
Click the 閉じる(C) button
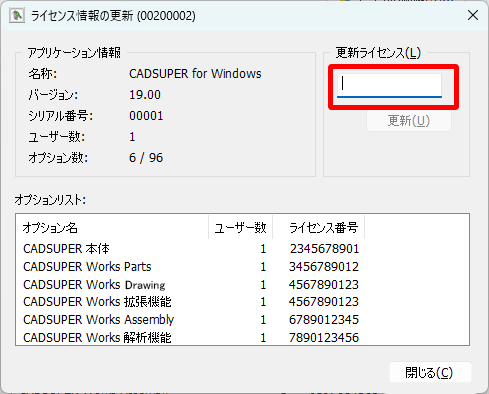pyautogui.click(x=430, y=372)
